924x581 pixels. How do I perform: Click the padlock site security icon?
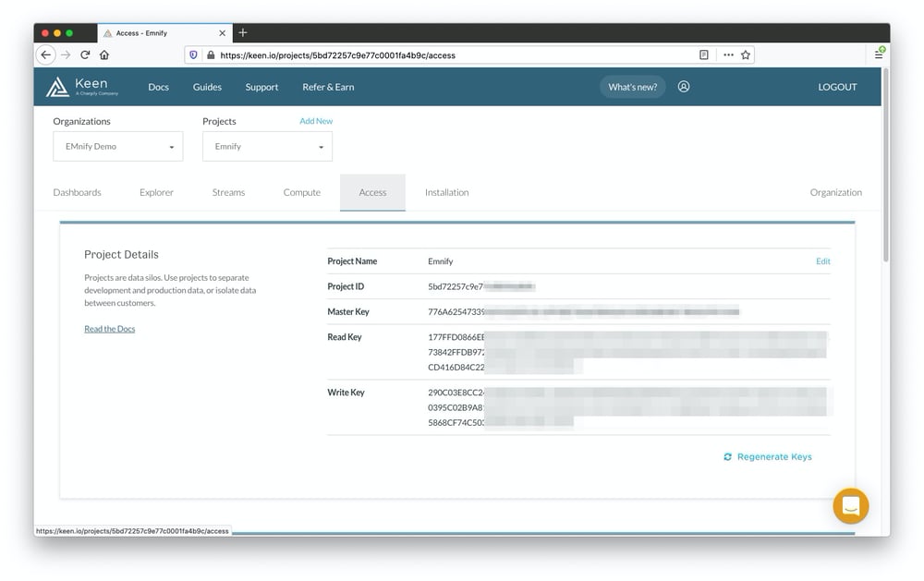pos(211,54)
